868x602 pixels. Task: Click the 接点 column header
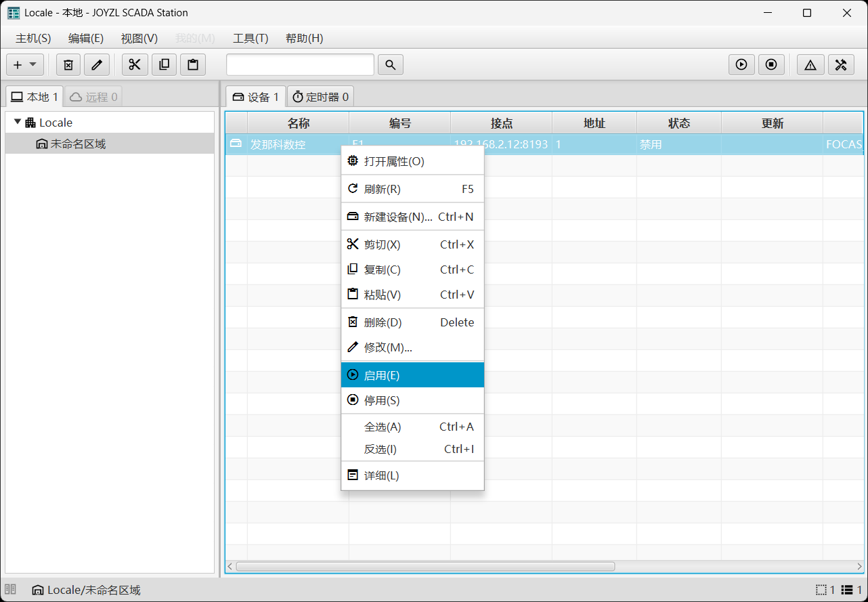502,123
